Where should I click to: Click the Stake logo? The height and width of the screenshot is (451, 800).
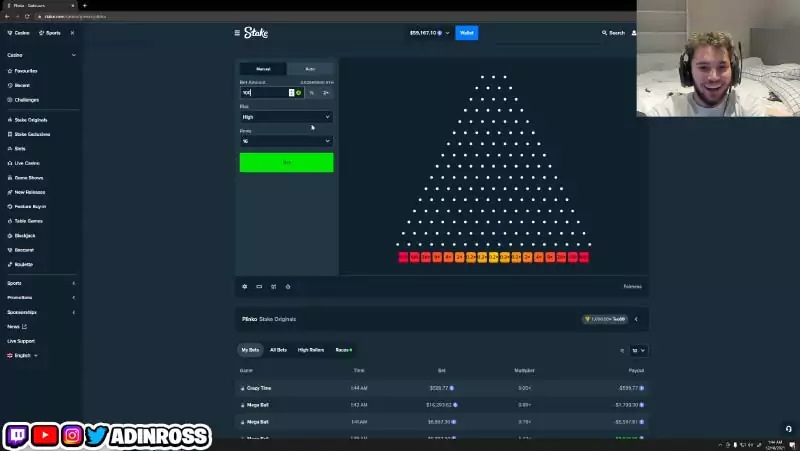pos(256,33)
